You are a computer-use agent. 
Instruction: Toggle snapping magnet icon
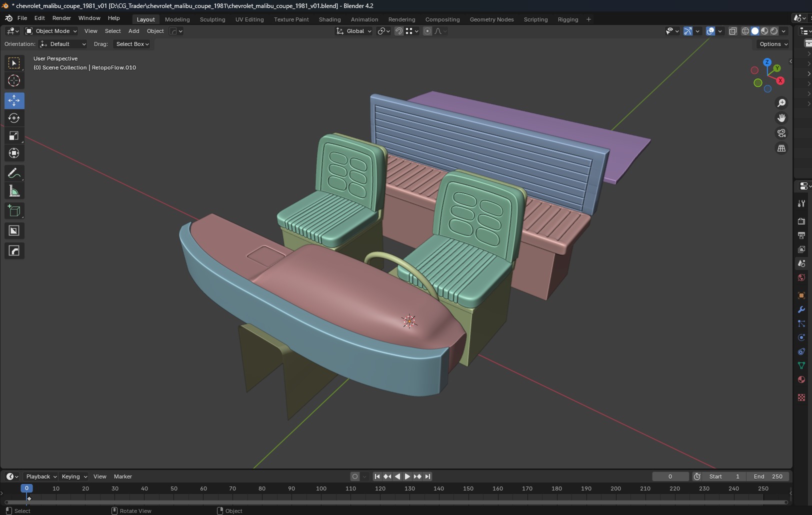399,31
